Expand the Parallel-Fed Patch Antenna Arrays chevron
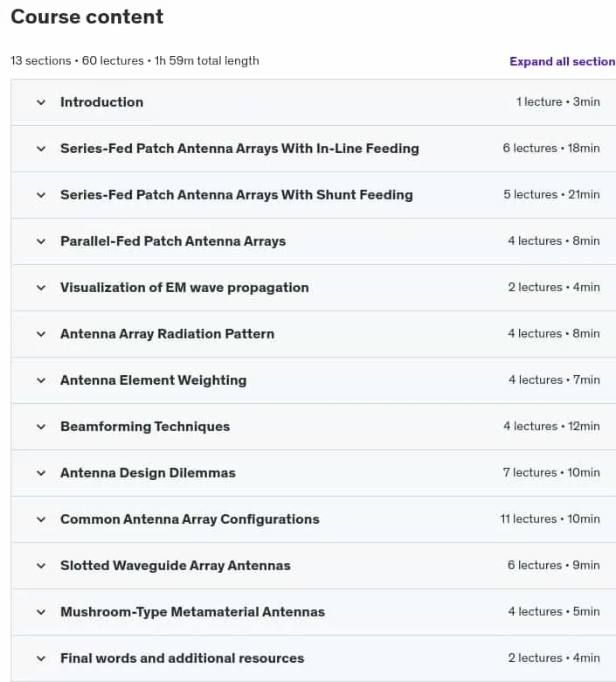The width and height of the screenshot is (616, 682). point(41,241)
